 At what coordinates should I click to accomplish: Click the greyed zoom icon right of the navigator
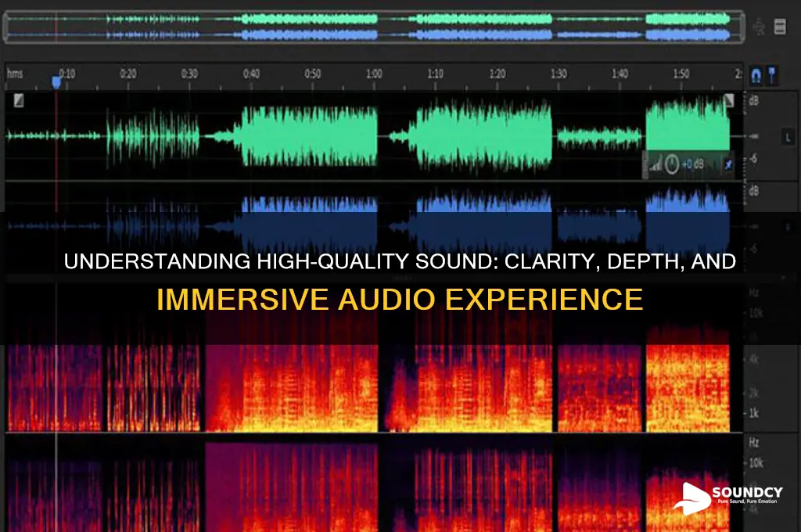(x=759, y=27)
